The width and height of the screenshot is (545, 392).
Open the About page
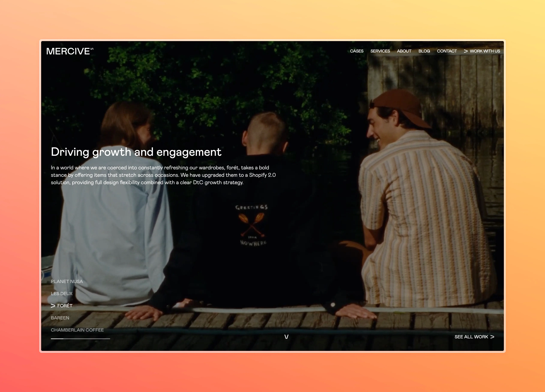point(404,51)
